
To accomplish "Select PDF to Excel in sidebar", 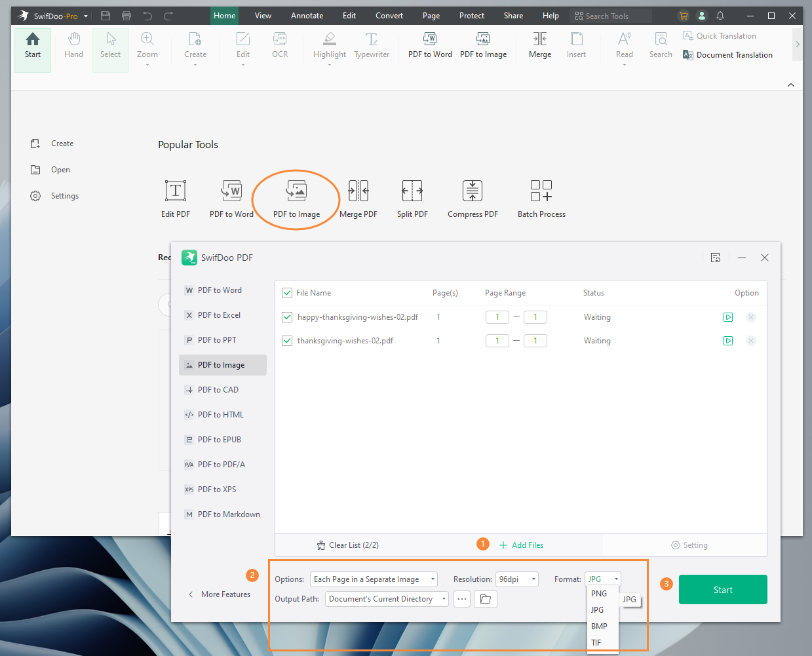I will [223, 315].
